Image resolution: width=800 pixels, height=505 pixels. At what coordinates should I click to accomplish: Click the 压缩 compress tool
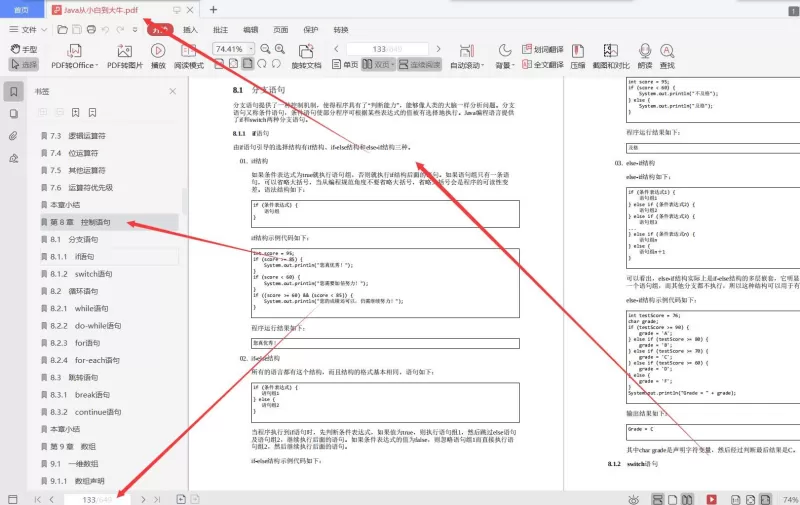click(578, 57)
